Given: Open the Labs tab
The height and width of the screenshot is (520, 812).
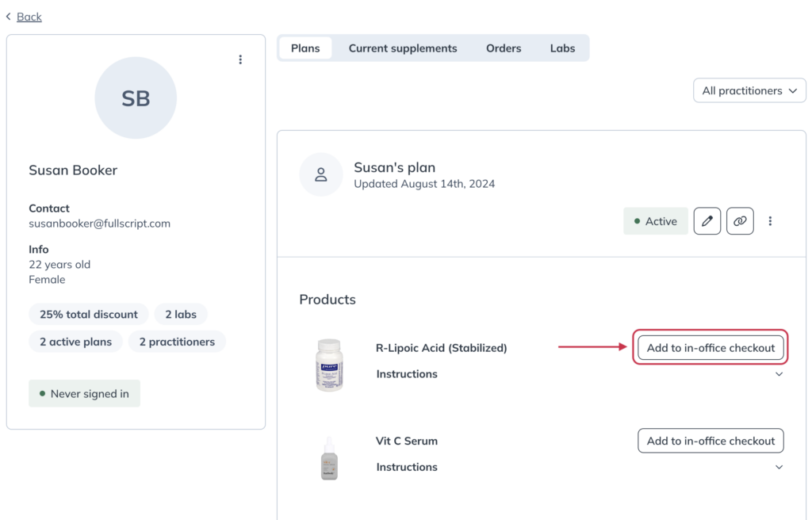Looking at the screenshot, I should click(562, 48).
